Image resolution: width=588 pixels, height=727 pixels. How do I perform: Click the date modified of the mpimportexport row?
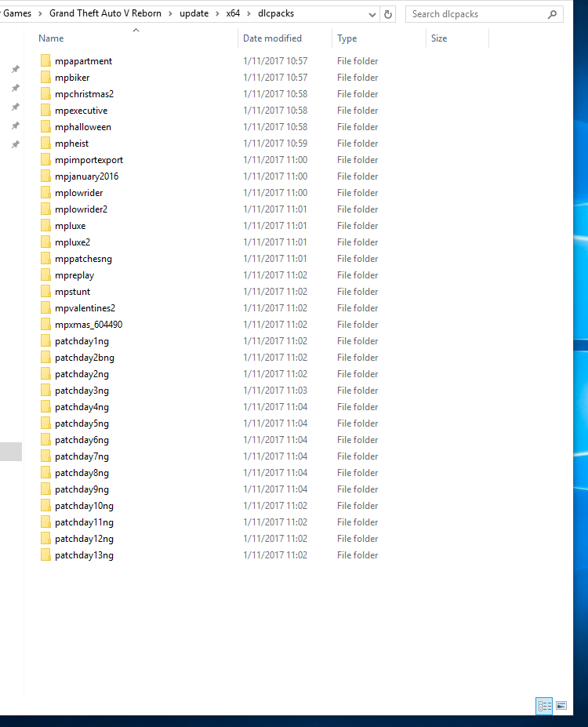point(275,159)
